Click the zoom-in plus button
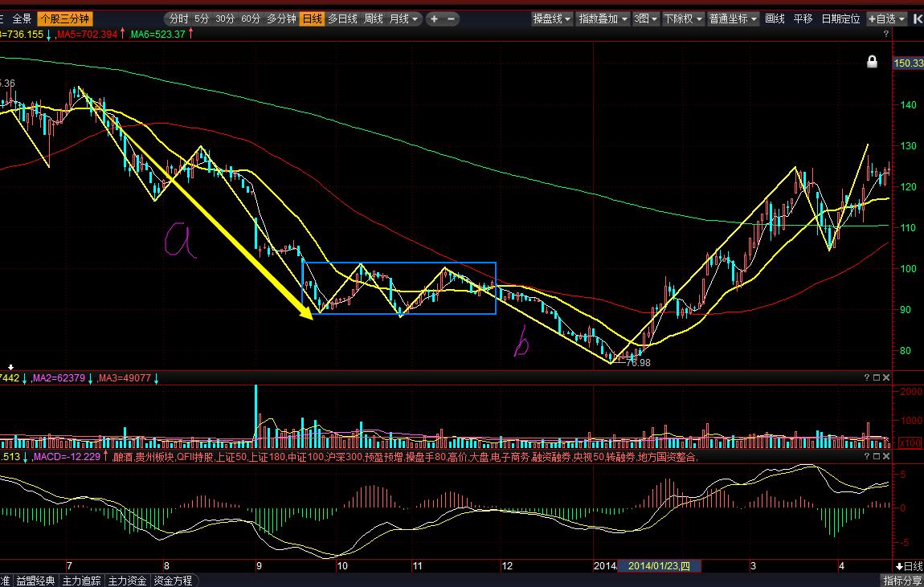The height and width of the screenshot is (587, 924). tap(434, 18)
